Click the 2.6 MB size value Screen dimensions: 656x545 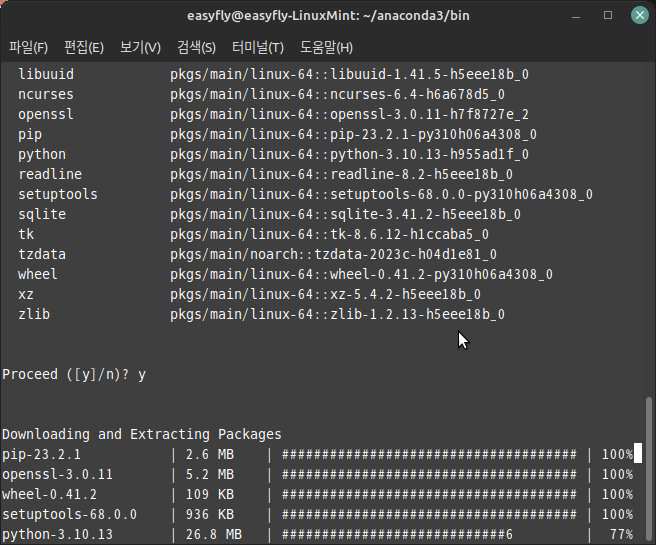(x=210, y=455)
